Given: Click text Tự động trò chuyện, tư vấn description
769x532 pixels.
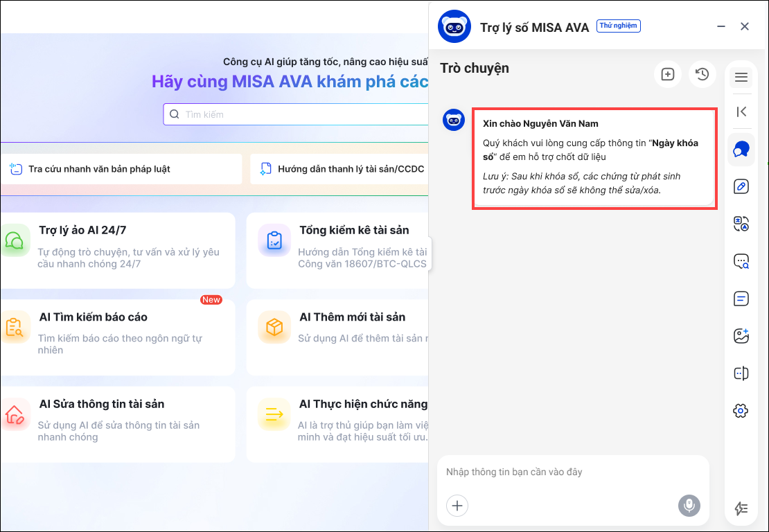Looking at the screenshot, I should point(128,258).
